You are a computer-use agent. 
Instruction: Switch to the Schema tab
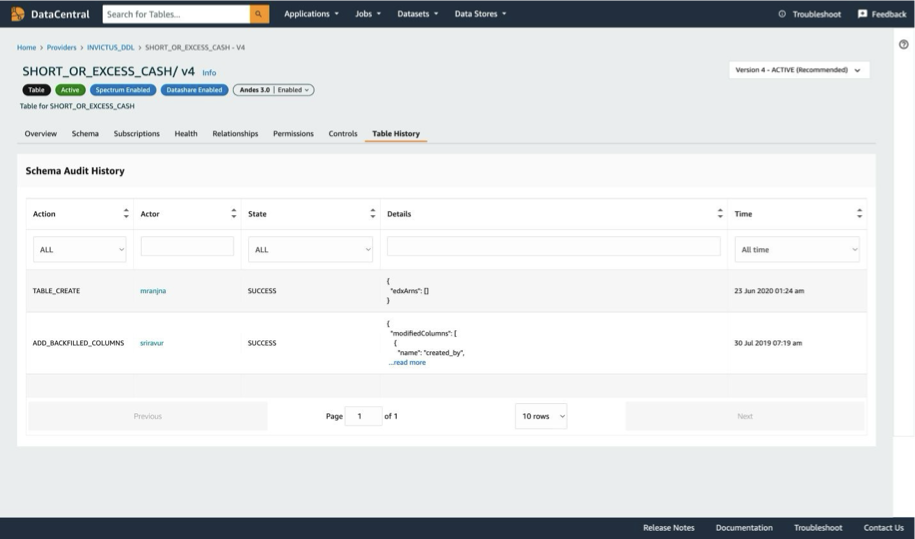tap(85, 134)
